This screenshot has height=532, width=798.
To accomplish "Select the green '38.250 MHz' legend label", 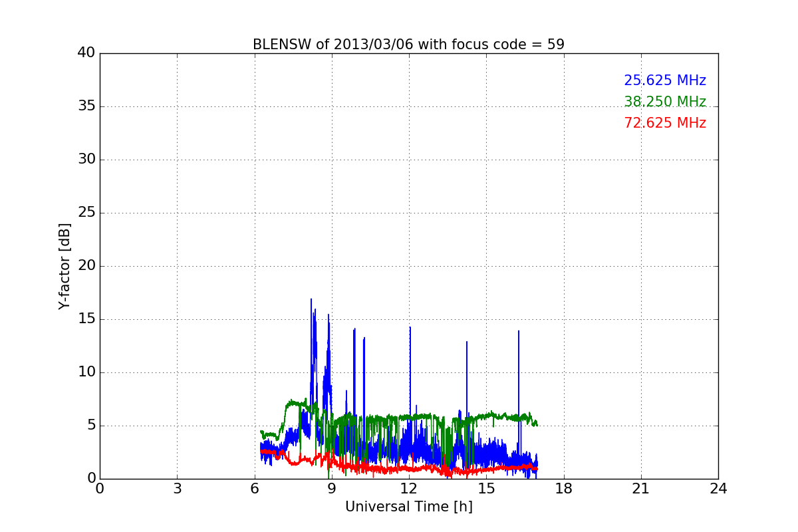I will pyautogui.click(x=665, y=102).
